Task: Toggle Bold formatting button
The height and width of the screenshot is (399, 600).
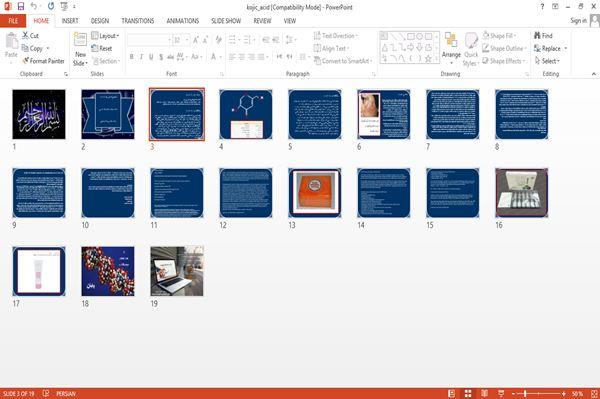Action: tap(132, 57)
